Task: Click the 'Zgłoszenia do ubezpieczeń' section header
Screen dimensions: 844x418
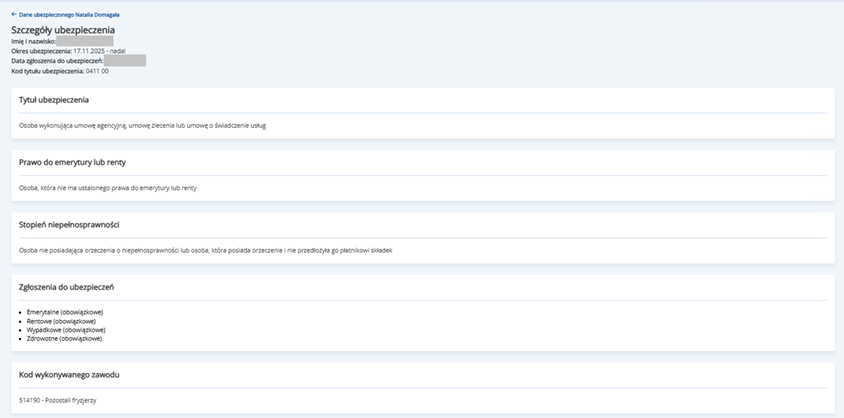Action: pos(66,287)
